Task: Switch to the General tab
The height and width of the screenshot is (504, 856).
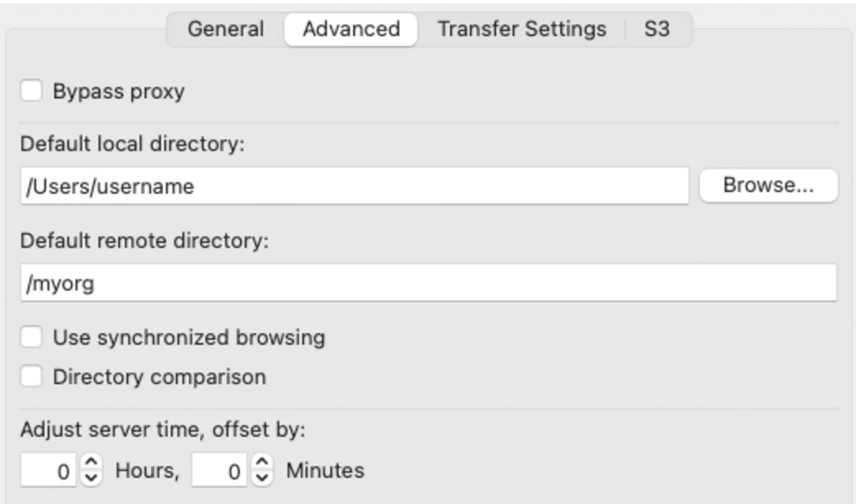Action: point(226,30)
